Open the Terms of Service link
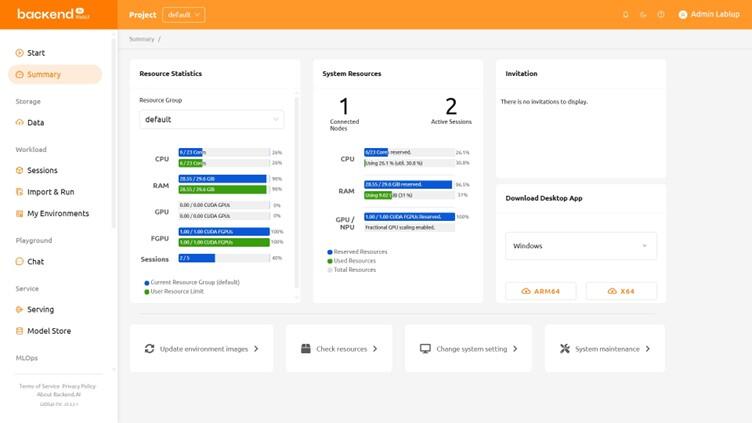The image size is (752, 423). tap(39, 386)
